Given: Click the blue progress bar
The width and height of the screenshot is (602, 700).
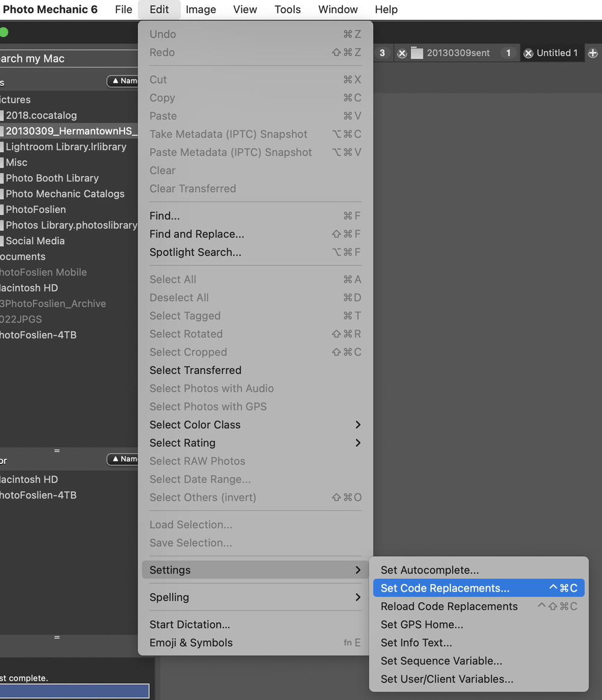Looking at the screenshot, I should [74, 690].
